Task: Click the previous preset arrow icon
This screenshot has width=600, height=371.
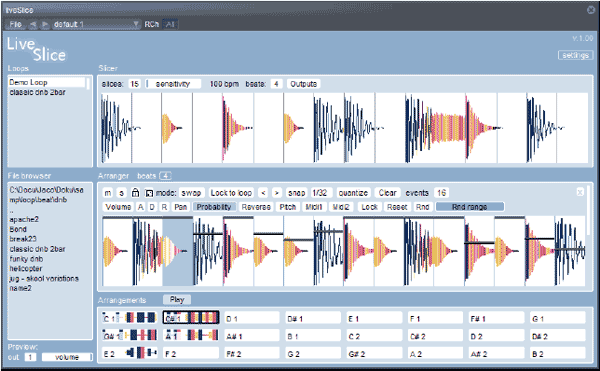Action: click(33, 24)
